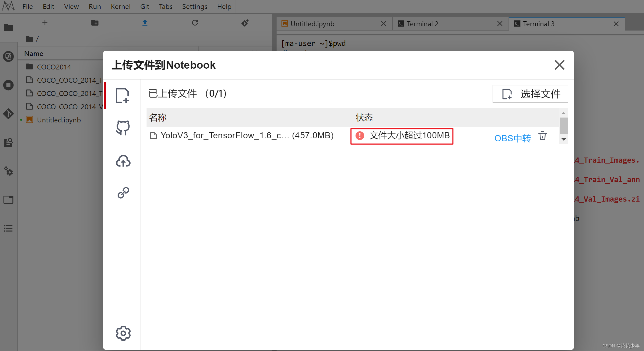Select local file upload option in dialog
Image resolution: width=644 pixels, height=351 pixels.
[123, 96]
